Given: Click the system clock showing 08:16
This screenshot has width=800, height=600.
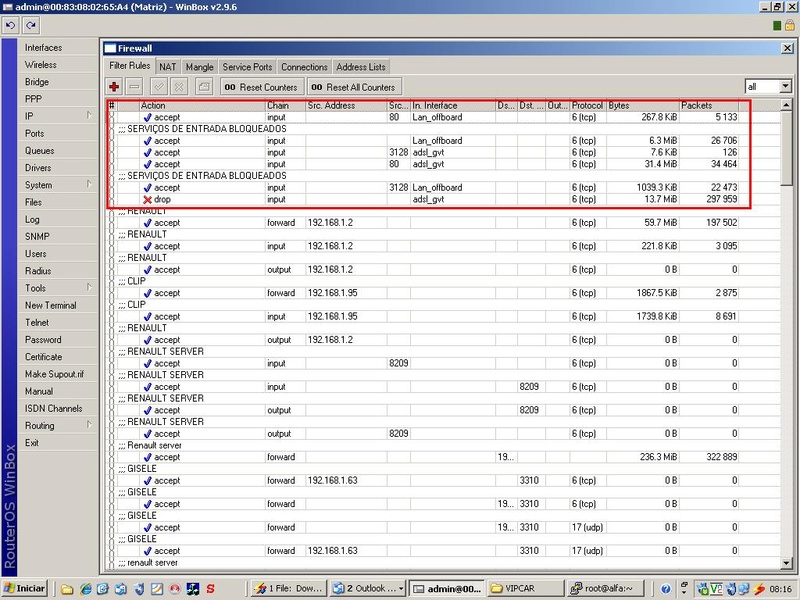Looking at the screenshot, I should [x=781, y=589].
